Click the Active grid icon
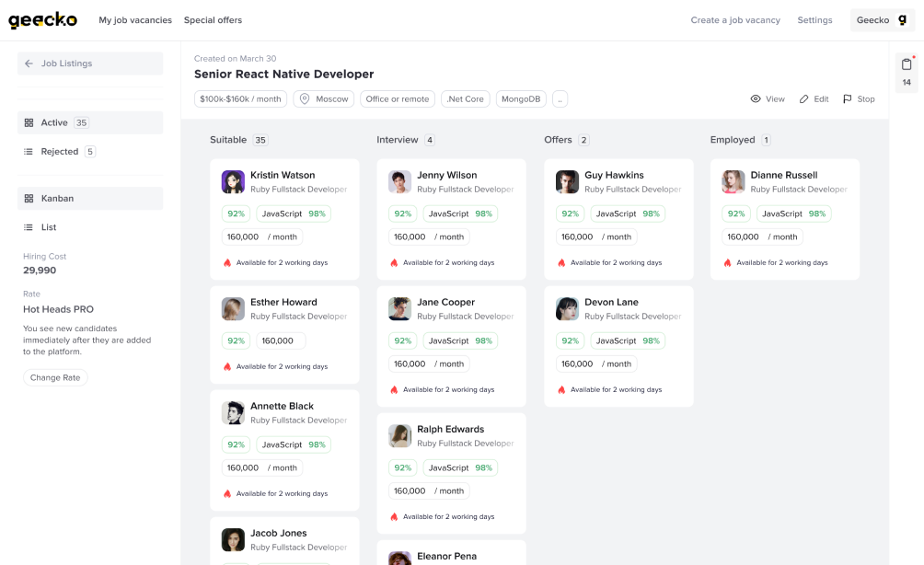This screenshot has height=565, width=924. 29,122
